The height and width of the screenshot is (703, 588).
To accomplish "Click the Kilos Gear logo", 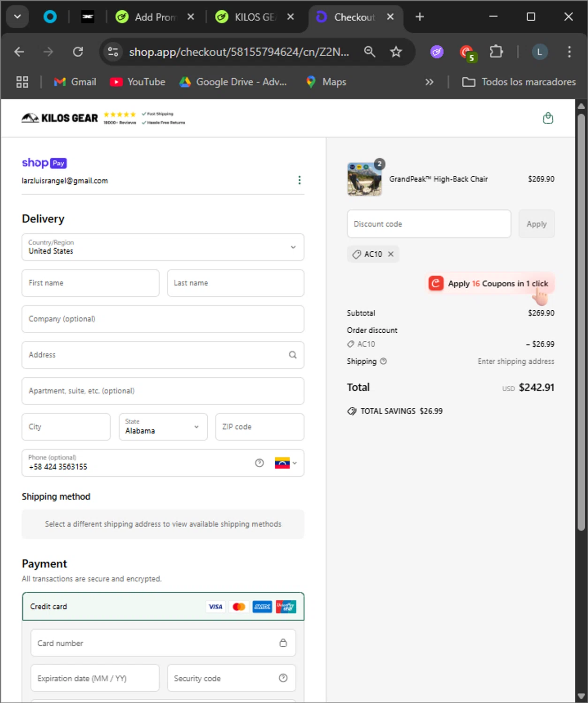I will pos(60,118).
